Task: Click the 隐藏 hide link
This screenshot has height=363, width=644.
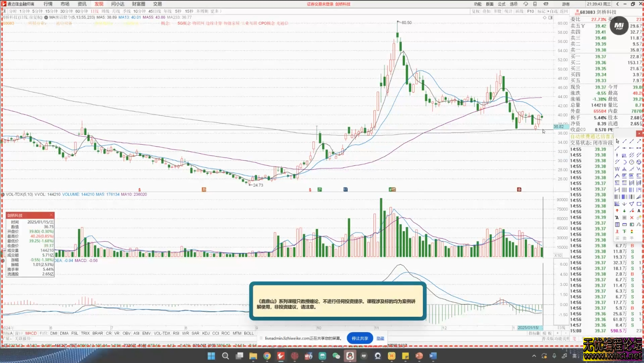Action: tap(380, 338)
